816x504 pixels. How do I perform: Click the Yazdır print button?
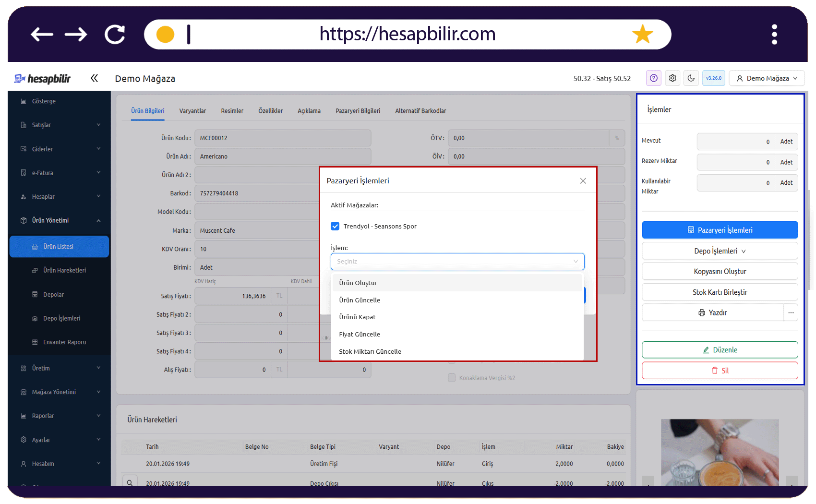click(x=712, y=312)
